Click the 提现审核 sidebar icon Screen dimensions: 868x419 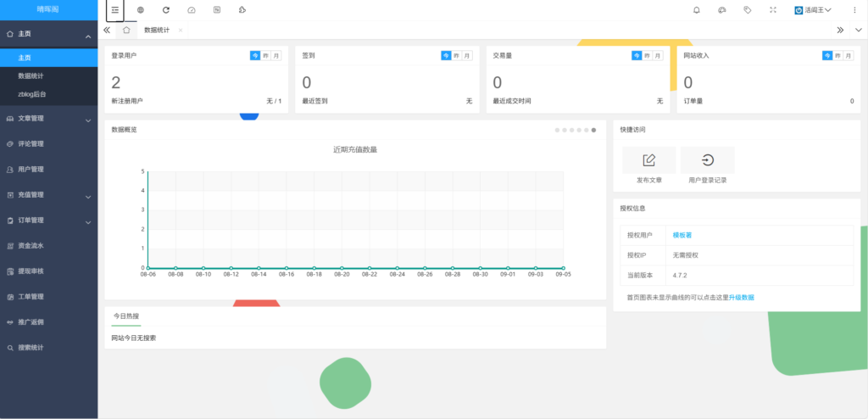[9, 271]
